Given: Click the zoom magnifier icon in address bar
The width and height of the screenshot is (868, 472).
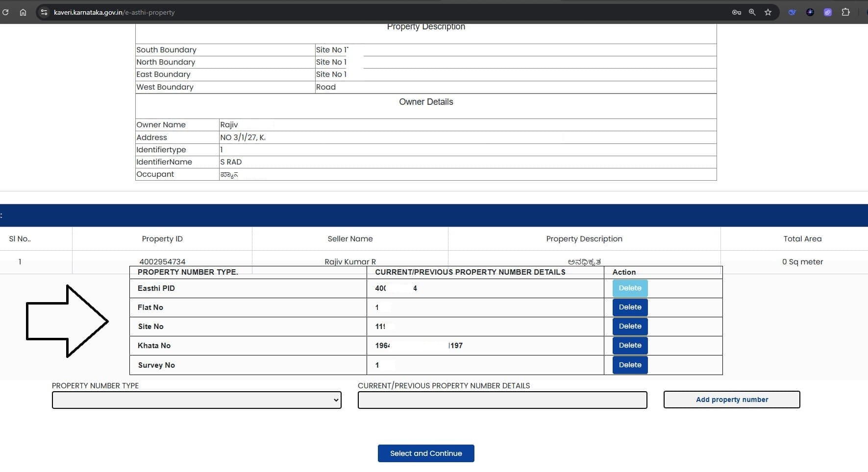Looking at the screenshot, I should 752,12.
